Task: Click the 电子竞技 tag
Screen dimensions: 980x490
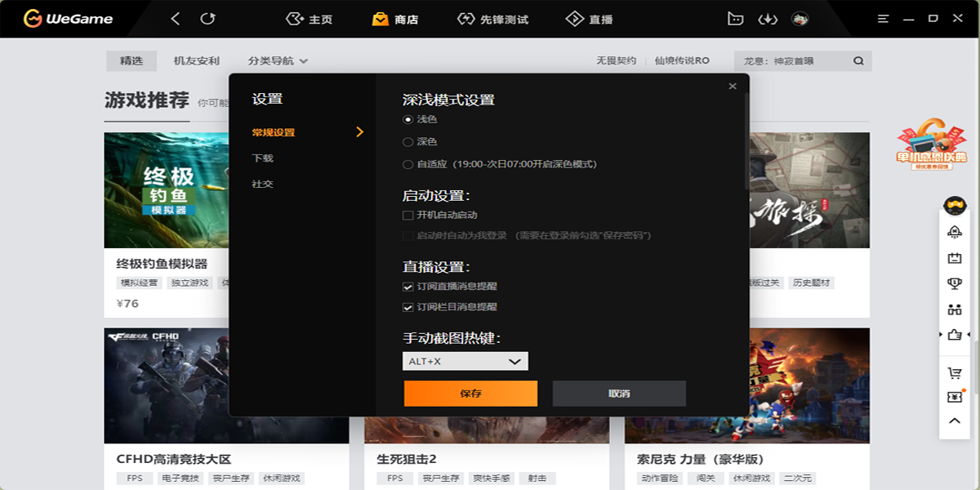Action: click(180, 479)
